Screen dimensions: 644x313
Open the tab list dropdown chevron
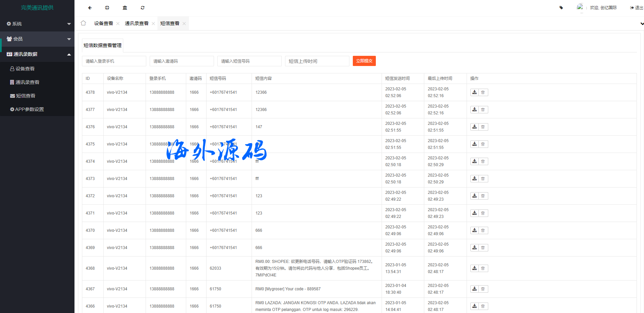[x=642, y=24]
